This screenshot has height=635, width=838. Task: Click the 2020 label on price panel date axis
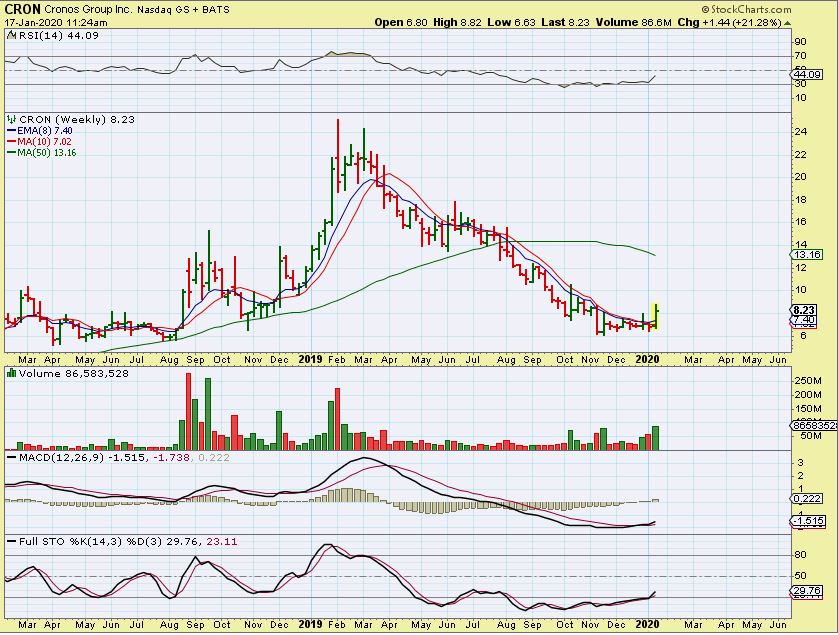(647, 360)
